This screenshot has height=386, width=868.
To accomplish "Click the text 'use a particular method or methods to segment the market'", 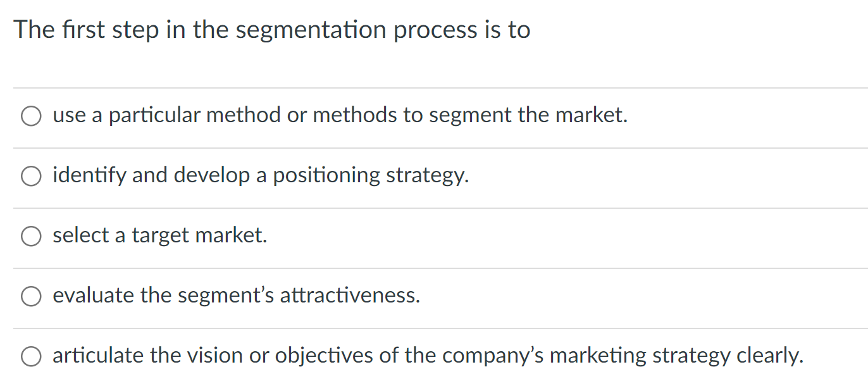I will [340, 116].
